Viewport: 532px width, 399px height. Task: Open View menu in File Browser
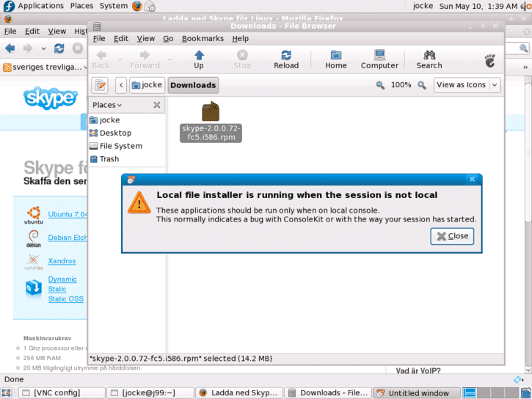click(146, 39)
